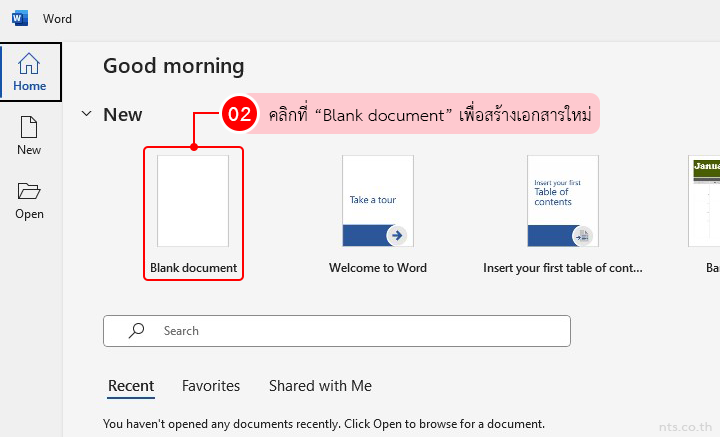Select the Home house icon in sidebar

pyautogui.click(x=29, y=65)
